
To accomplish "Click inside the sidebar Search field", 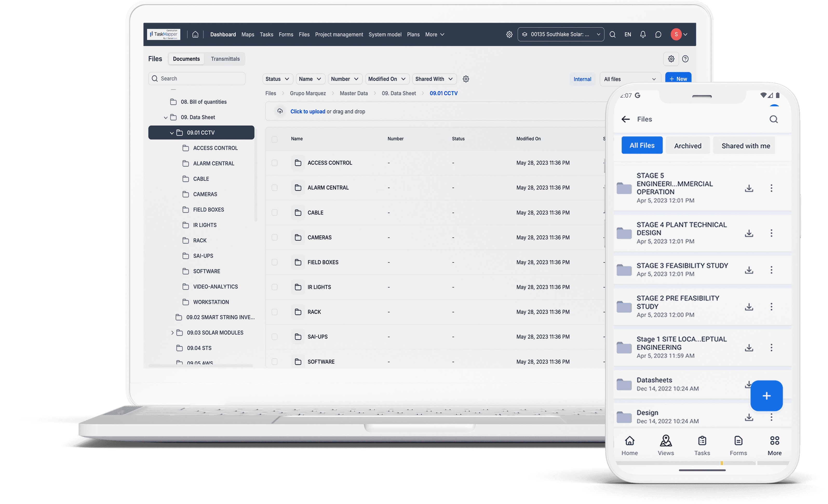I will (x=197, y=78).
